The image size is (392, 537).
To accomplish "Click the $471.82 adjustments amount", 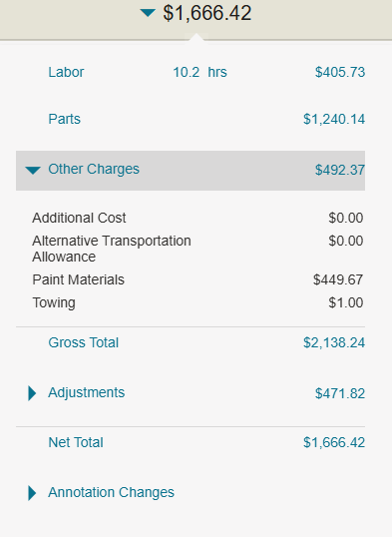I will tap(340, 393).
